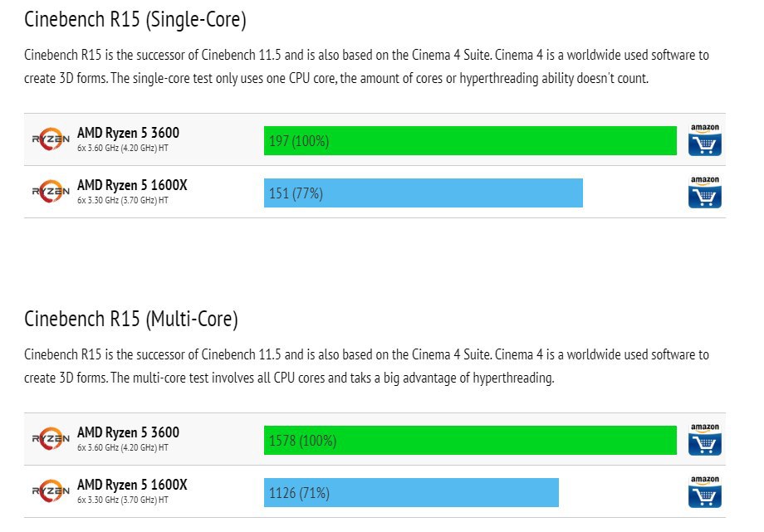Click Amazon cart icon beside the 197 score bar

(704, 140)
